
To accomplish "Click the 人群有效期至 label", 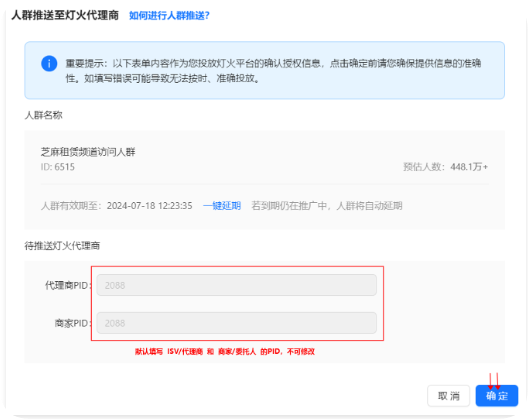I will (x=71, y=205).
